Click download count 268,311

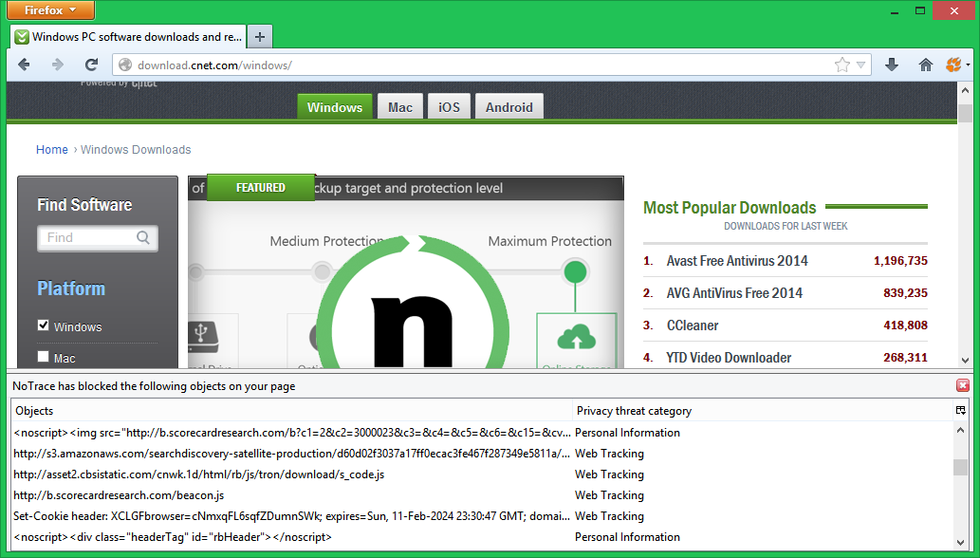click(x=905, y=358)
